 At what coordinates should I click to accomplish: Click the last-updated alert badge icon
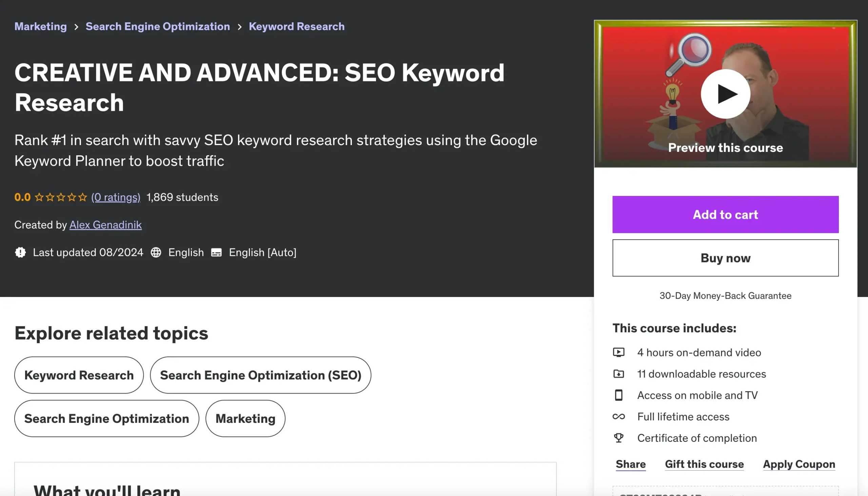pyautogui.click(x=20, y=253)
